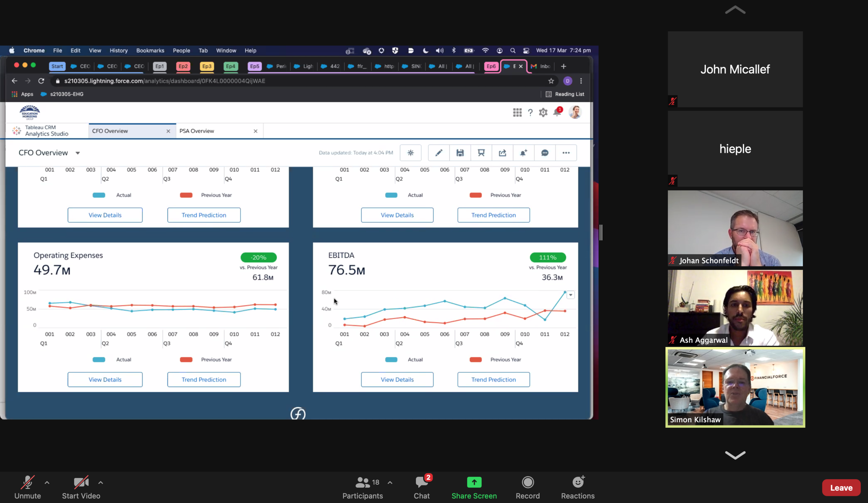
Task: Open the notification bell-plus subscribe icon
Action: coord(523,153)
